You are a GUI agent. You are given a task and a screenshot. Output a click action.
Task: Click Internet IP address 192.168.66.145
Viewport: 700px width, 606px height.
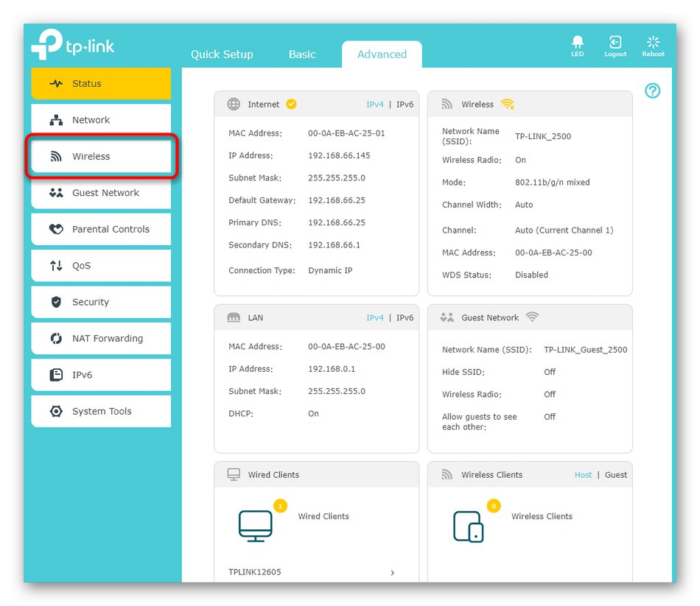click(x=339, y=155)
